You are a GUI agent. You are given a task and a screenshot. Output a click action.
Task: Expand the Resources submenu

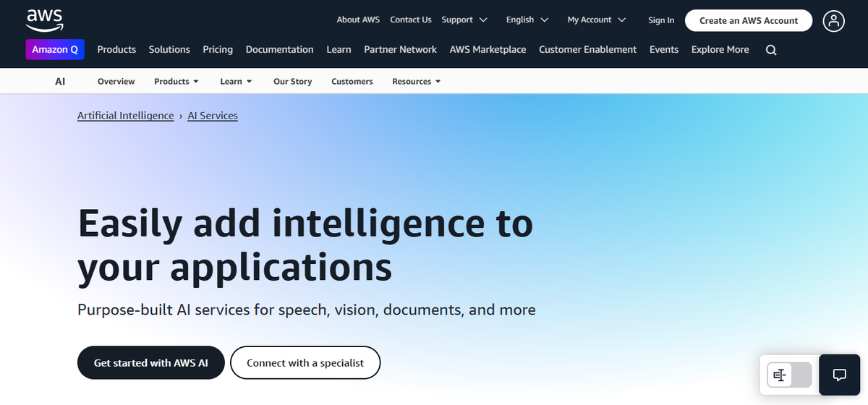point(416,82)
